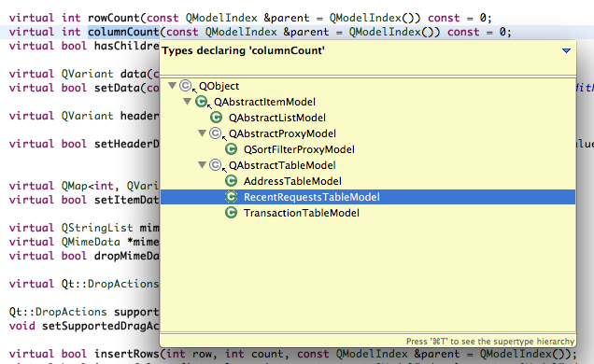Click the AddressTableModel class icon

pos(231,181)
